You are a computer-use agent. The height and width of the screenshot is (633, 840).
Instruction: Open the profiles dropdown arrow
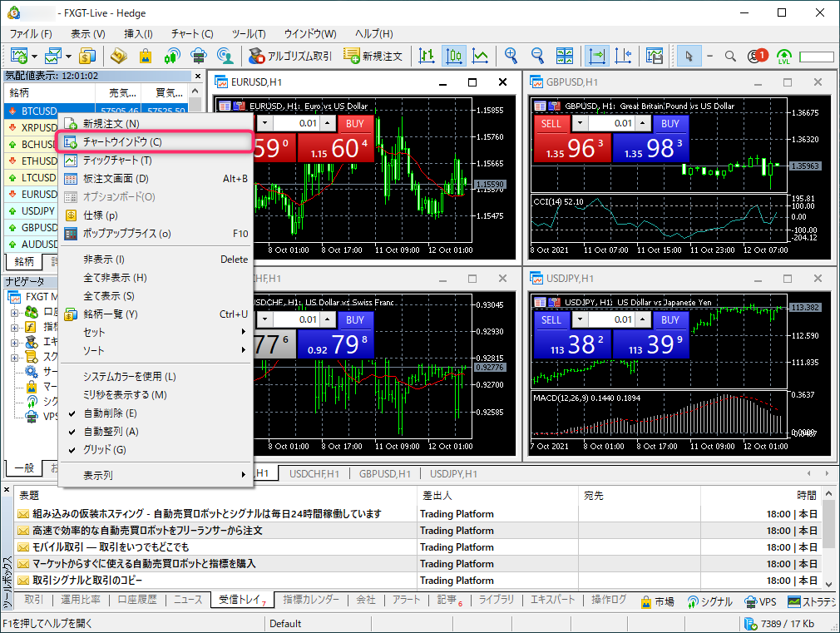click(x=68, y=57)
